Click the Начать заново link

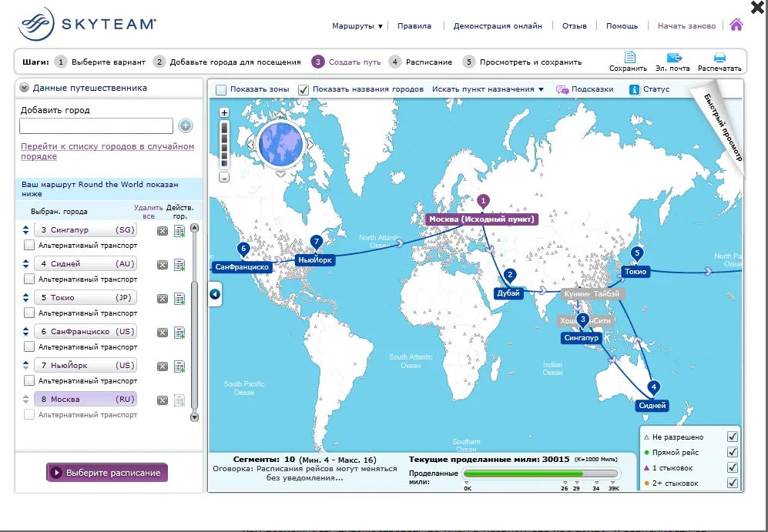tap(686, 26)
